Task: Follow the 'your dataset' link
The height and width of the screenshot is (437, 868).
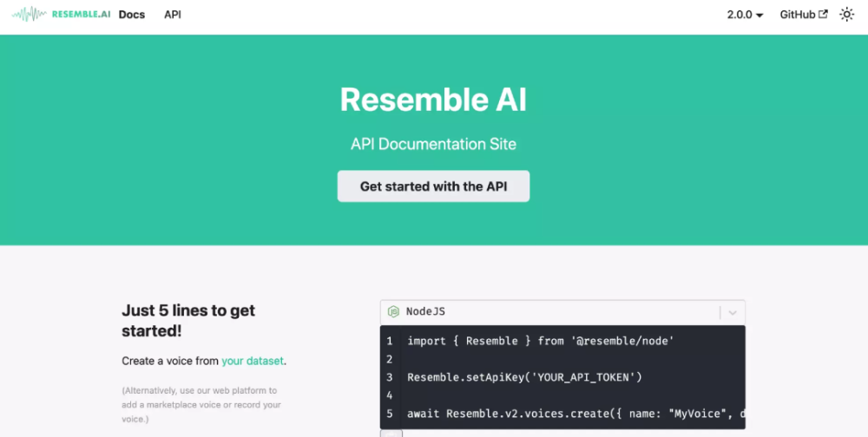Action: point(253,362)
